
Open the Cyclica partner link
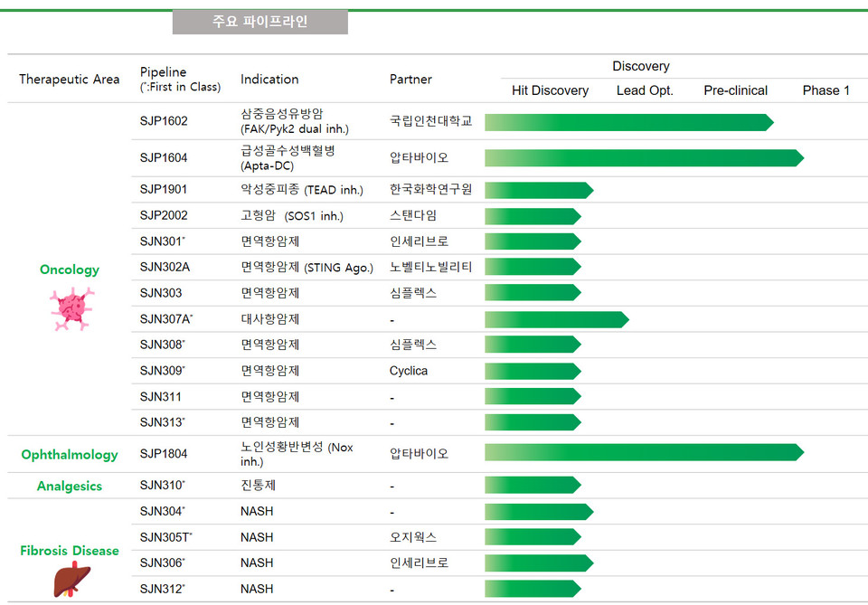click(408, 370)
